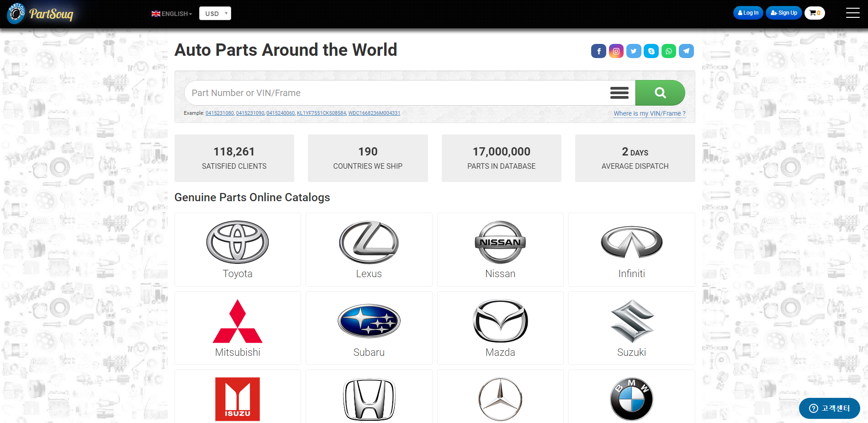
Task: Open the Nissan catalog logo
Action: [x=500, y=242]
